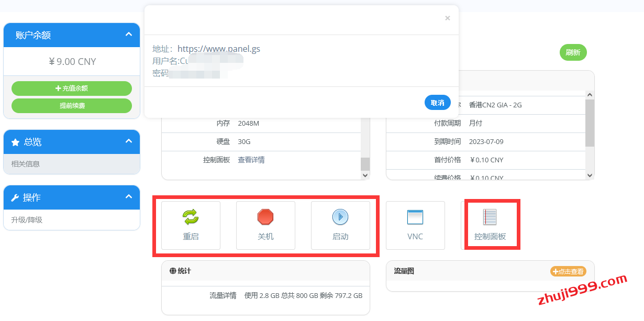This screenshot has width=644, height=321.
Task: Select 升级/降级 in the sidebar
Action: point(27,220)
